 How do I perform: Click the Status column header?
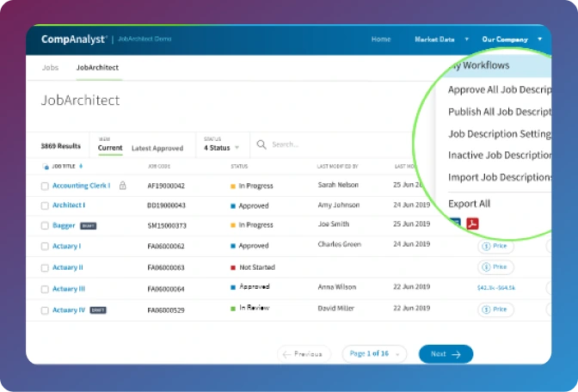[x=239, y=167]
